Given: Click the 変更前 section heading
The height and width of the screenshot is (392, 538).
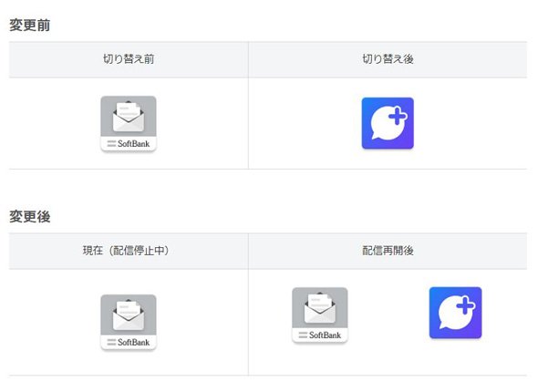Looking at the screenshot, I should point(30,25).
